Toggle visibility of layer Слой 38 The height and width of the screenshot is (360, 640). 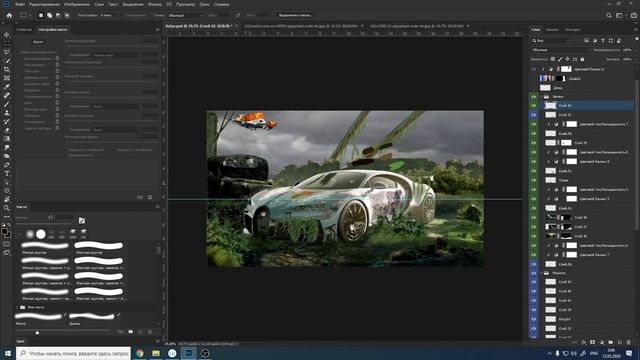(533, 218)
